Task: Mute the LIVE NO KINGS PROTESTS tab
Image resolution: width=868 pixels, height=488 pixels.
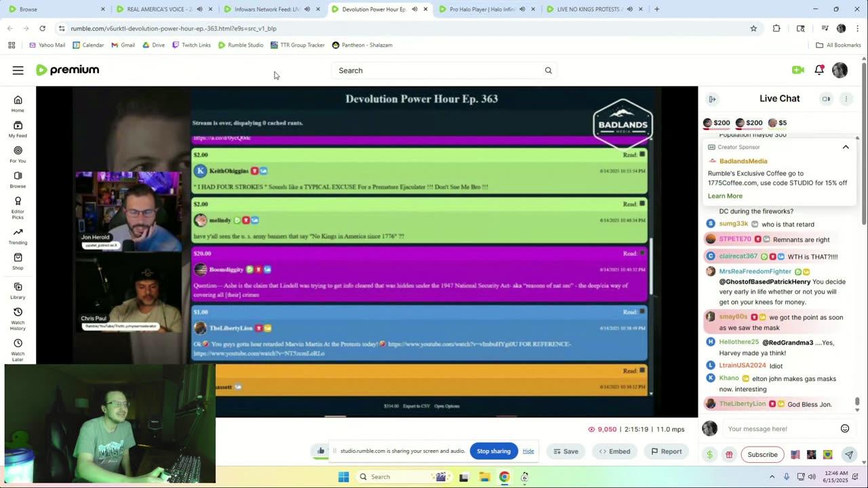Action: click(629, 9)
